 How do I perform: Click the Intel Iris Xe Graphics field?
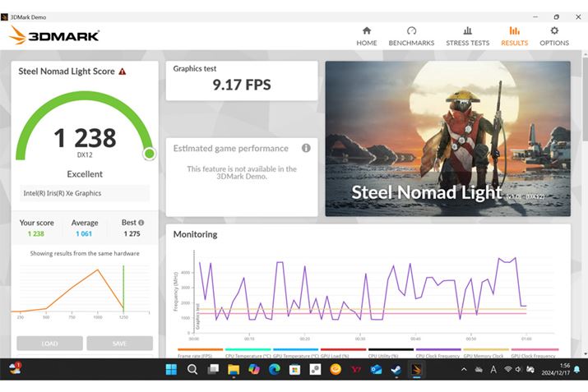tap(85, 194)
